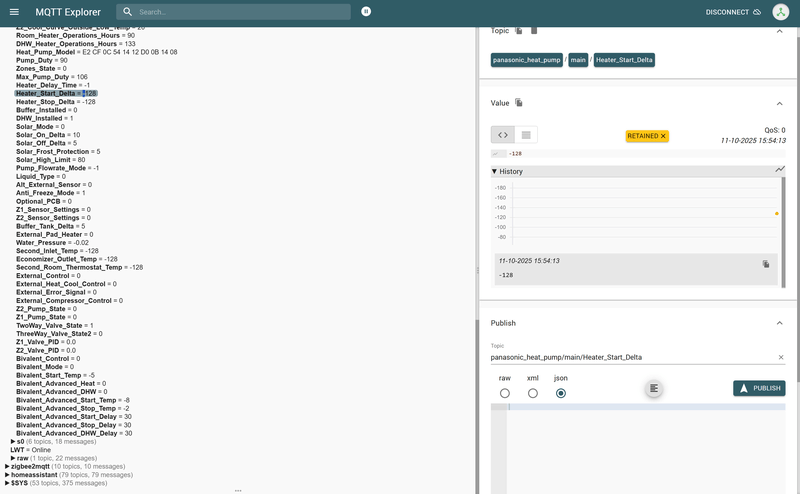Delete topic with the trash icon
The height and width of the screenshot is (494, 800).
[534, 31]
